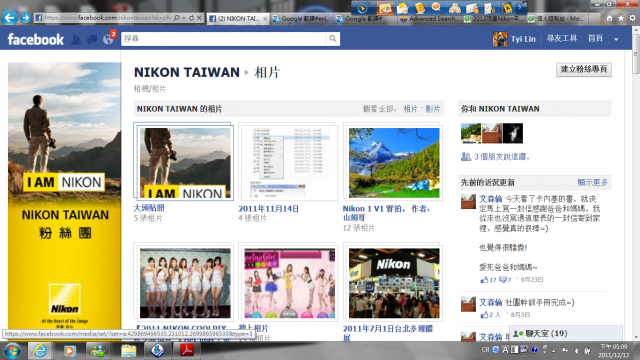Screen dimensions: 640x360
Task: Open the address bar autocomplete dropdown
Action: point(184,18)
